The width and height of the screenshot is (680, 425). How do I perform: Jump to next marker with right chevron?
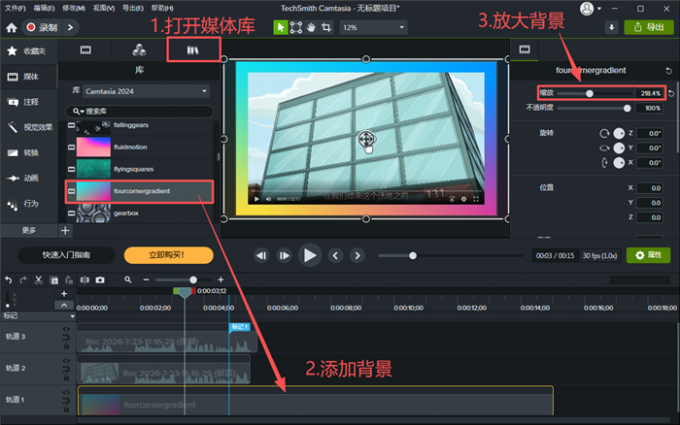(357, 256)
